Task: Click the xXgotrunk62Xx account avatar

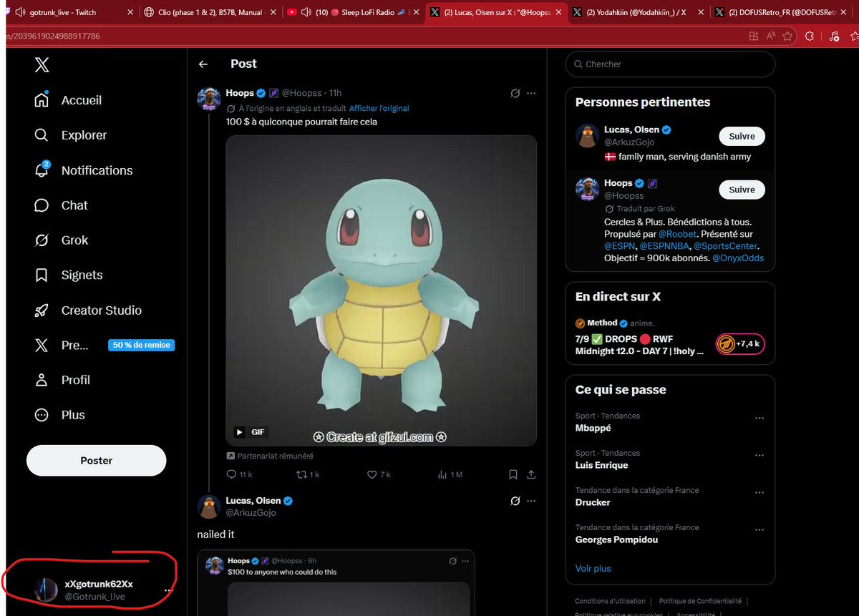Action: [46, 590]
